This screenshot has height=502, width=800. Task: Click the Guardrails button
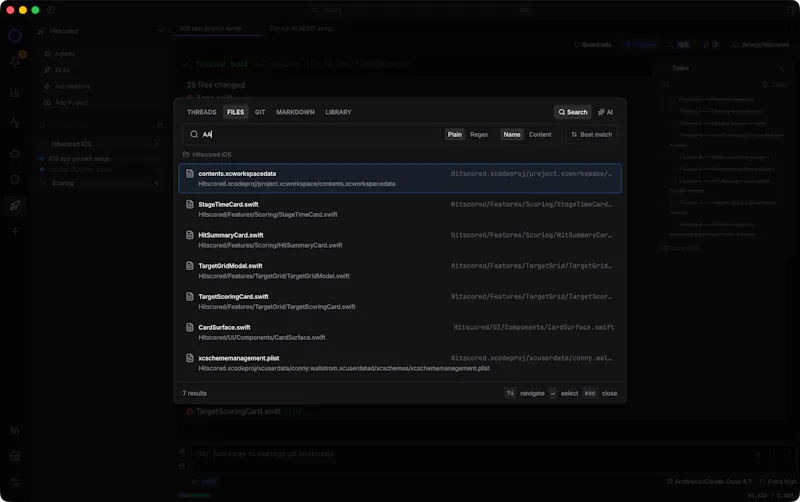592,45
